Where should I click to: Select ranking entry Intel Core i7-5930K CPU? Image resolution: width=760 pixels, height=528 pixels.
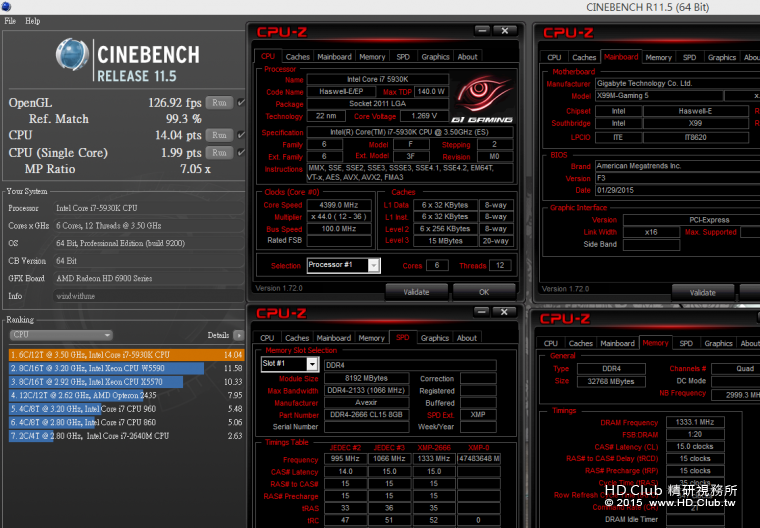(126, 355)
